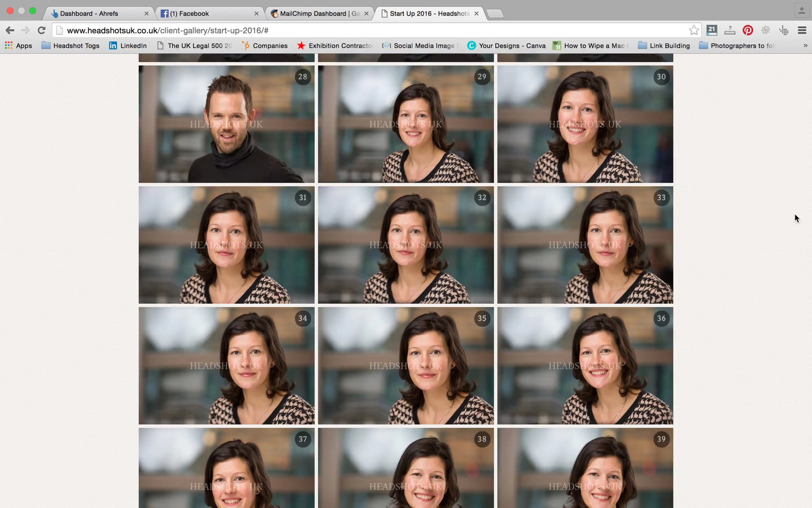Open the Headshot Togs bookmark folder
Image resolution: width=812 pixels, height=508 pixels.
tap(70, 45)
